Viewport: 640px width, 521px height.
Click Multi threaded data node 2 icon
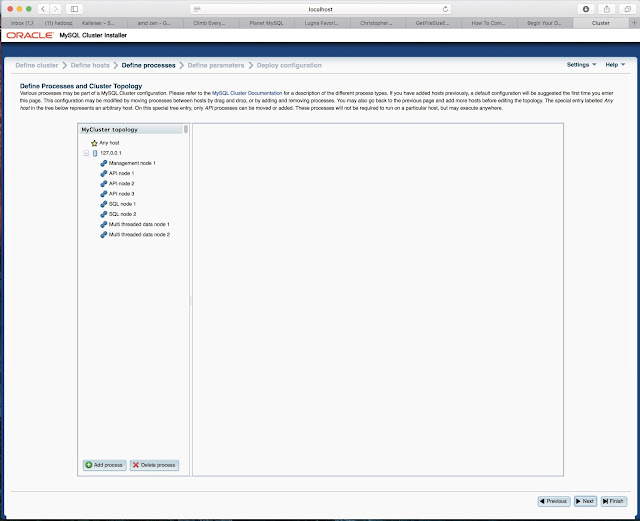pyautogui.click(x=104, y=234)
